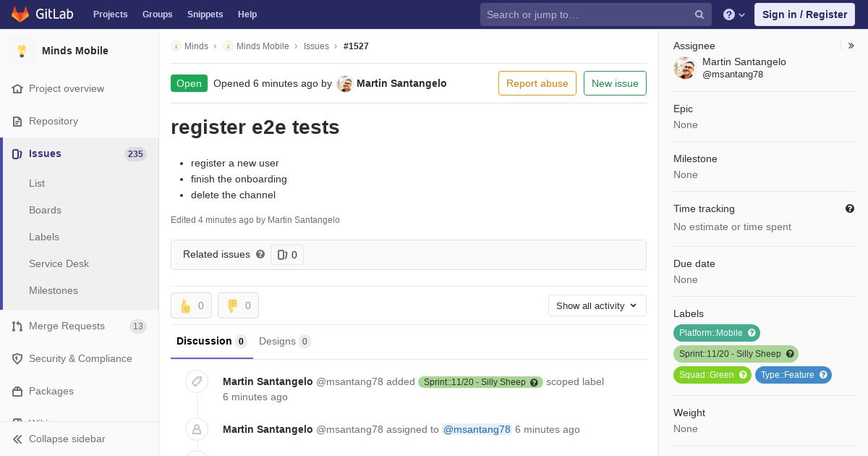Click the Collapse sidebar double-chevron icon
Screen dimensions: 868x456
pos(17,439)
